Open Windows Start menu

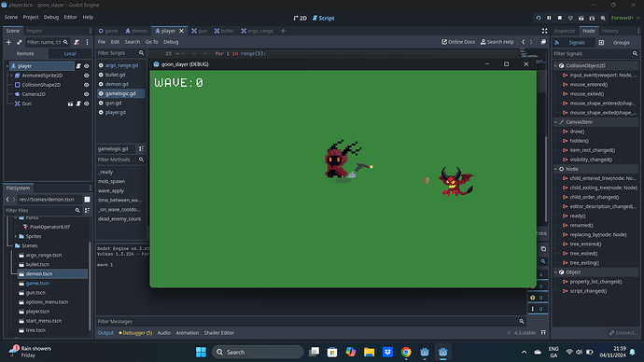[201, 352]
